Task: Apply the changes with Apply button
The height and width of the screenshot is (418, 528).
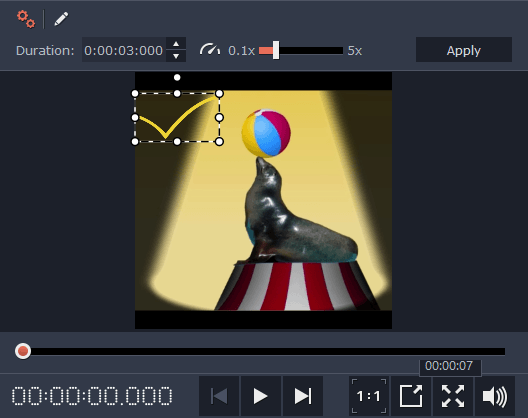Action: (x=464, y=50)
